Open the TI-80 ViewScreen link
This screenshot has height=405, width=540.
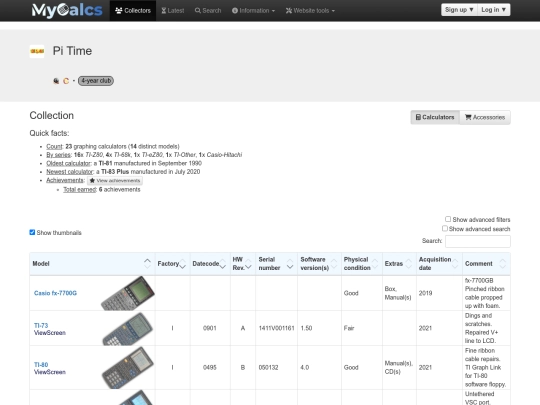click(x=50, y=368)
